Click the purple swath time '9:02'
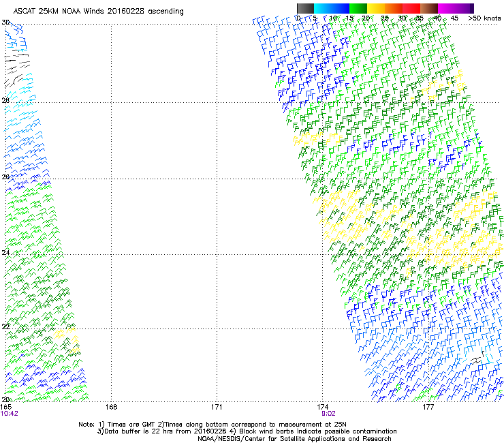 [x=328, y=414]
